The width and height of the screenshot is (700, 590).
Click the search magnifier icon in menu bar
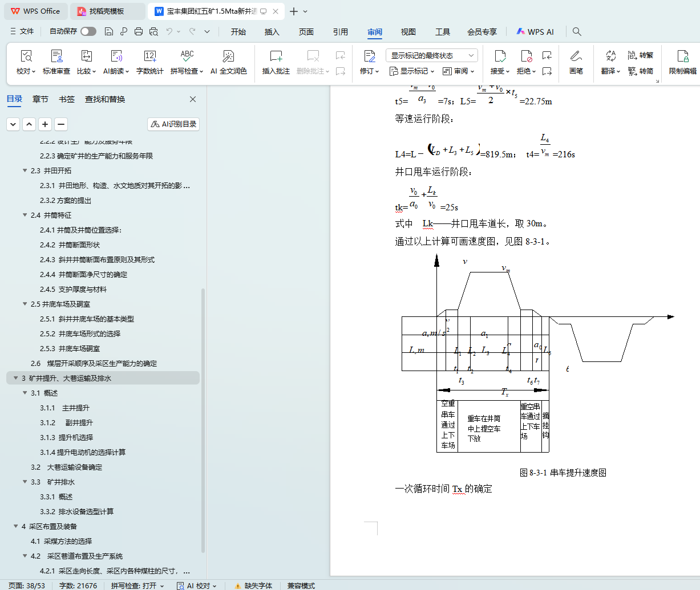coord(577,32)
